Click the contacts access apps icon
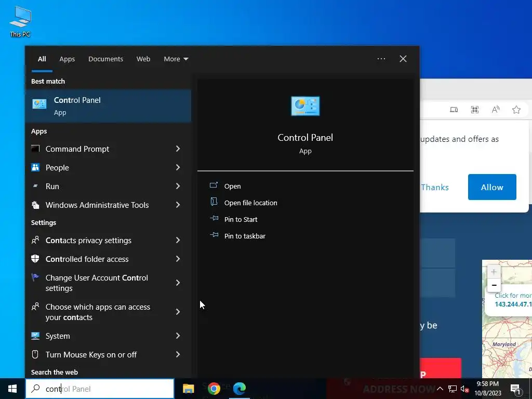 (x=35, y=307)
